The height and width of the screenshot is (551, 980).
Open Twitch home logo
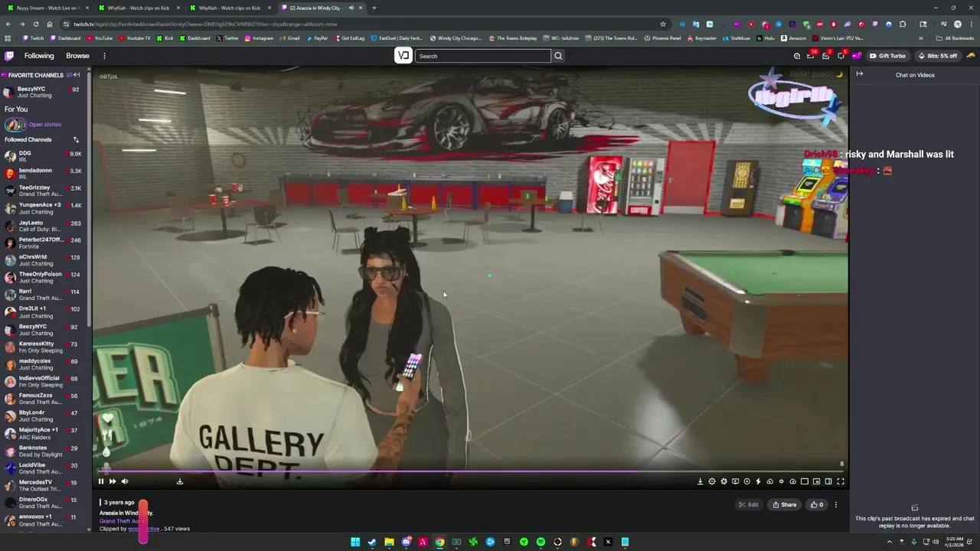pos(9,56)
